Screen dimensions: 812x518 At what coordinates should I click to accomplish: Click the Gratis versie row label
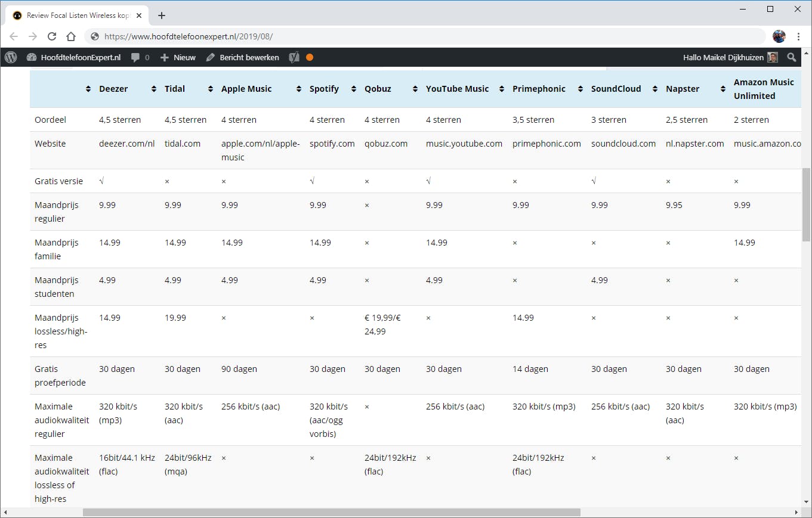[x=58, y=181]
